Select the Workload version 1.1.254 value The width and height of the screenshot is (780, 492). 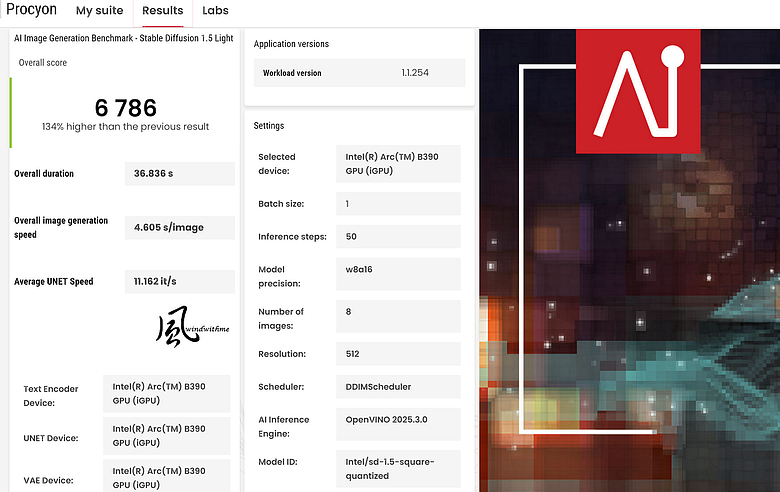[x=415, y=73]
